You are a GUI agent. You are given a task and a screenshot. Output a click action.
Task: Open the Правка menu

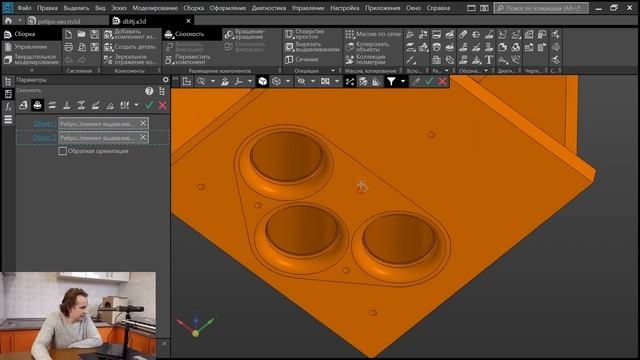click(x=47, y=8)
